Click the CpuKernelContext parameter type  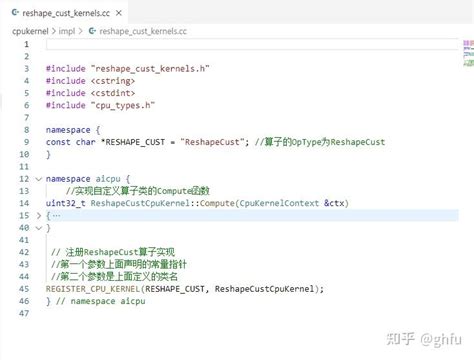click(x=279, y=203)
